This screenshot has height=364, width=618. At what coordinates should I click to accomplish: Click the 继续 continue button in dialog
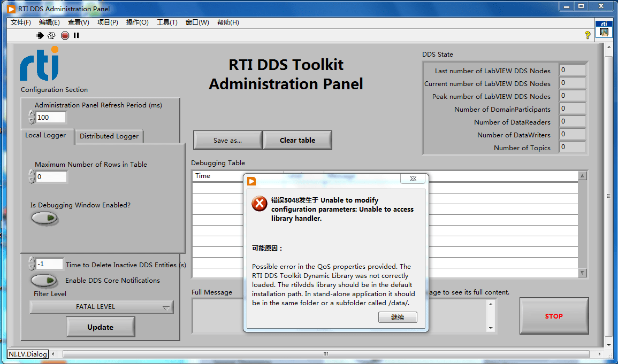398,317
